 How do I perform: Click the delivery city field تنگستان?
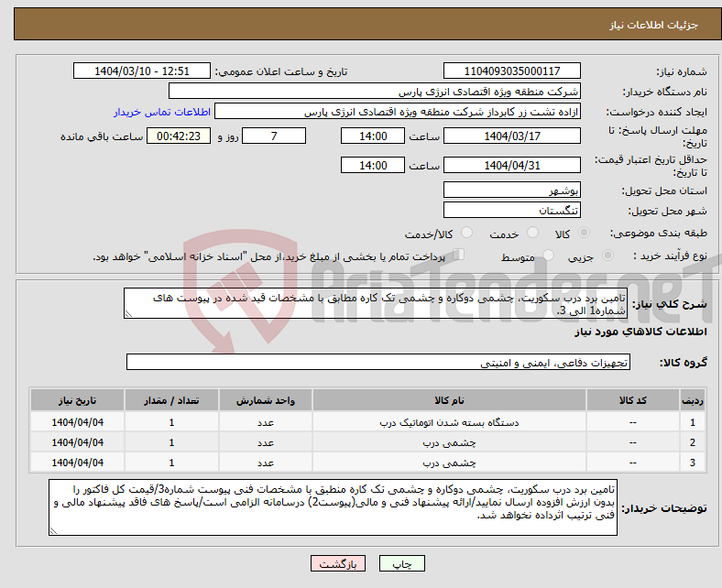point(511,210)
